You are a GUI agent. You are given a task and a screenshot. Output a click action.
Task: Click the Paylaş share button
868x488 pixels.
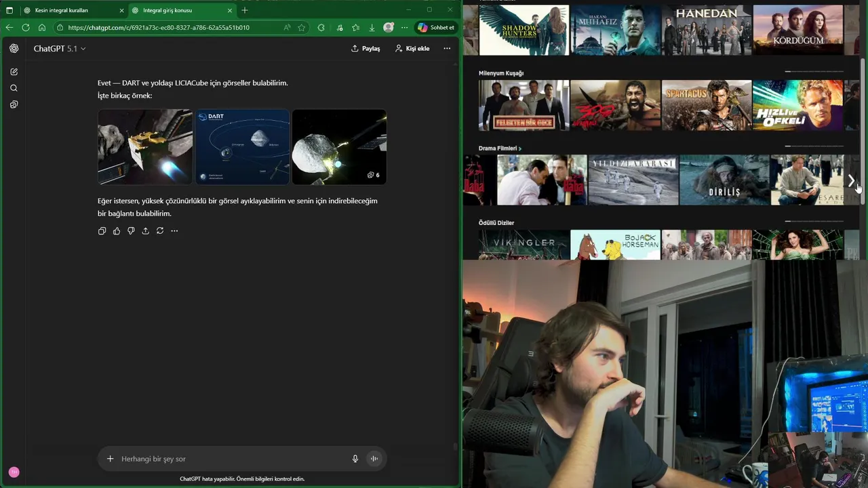pyautogui.click(x=366, y=49)
